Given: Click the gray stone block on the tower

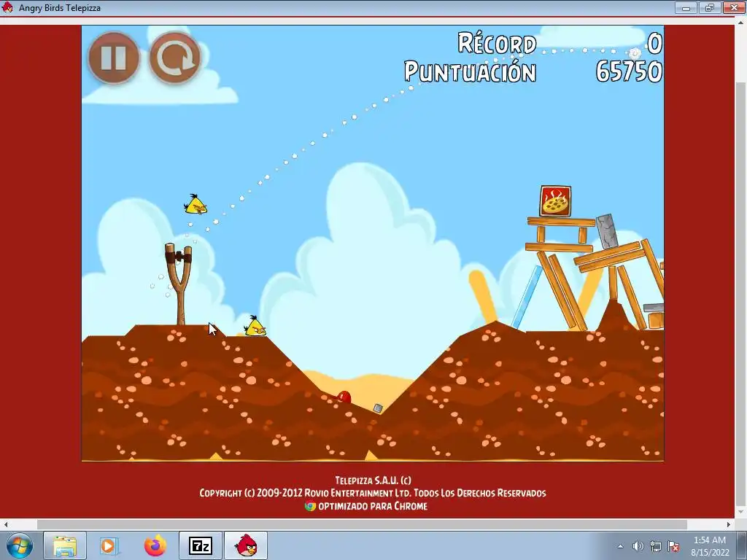Looking at the screenshot, I should click(x=608, y=231).
